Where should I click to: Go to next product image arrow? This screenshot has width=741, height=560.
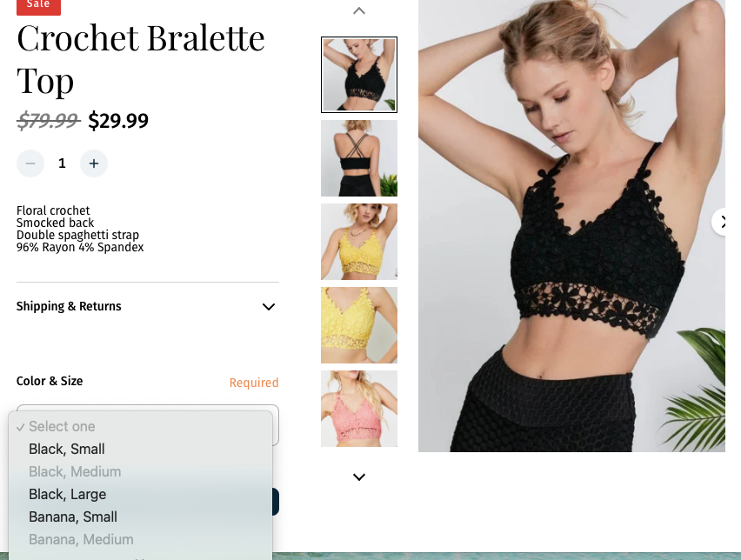723,221
